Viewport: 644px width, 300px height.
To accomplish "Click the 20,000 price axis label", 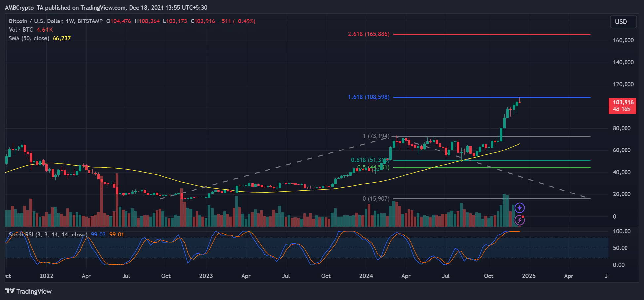I will (622, 194).
